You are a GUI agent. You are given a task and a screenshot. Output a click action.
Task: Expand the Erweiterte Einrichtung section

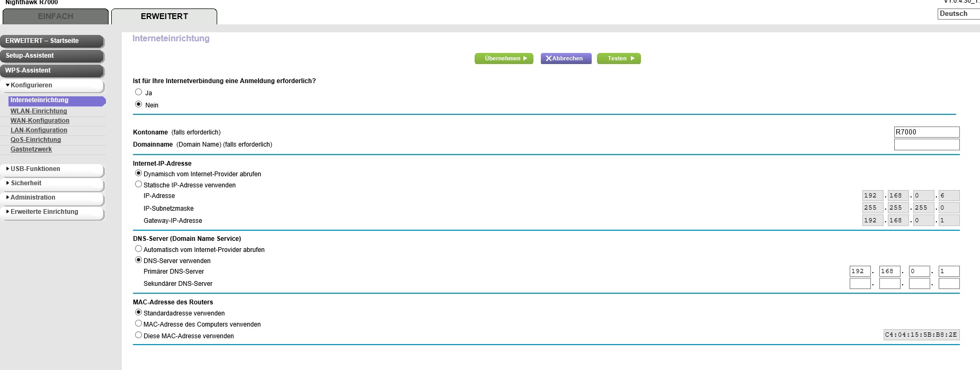click(52, 212)
